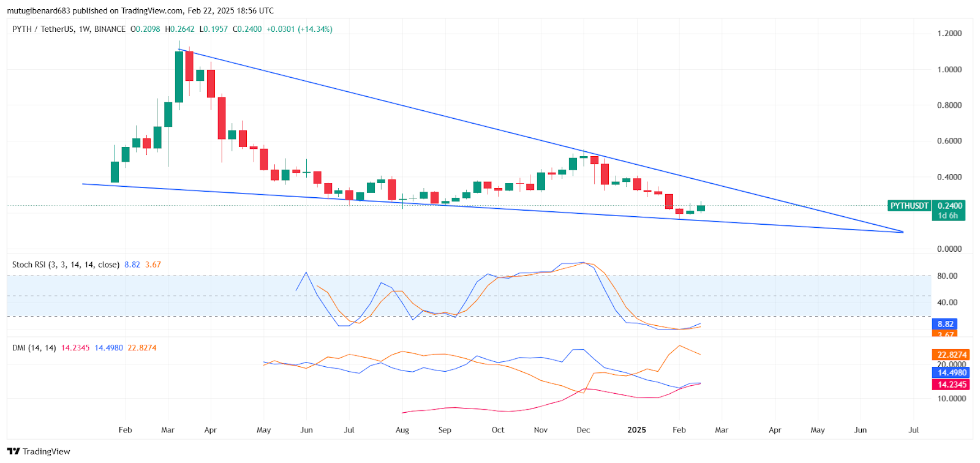
Task: Click the 1.2000 price axis label
Action: (x=949, y=34)
